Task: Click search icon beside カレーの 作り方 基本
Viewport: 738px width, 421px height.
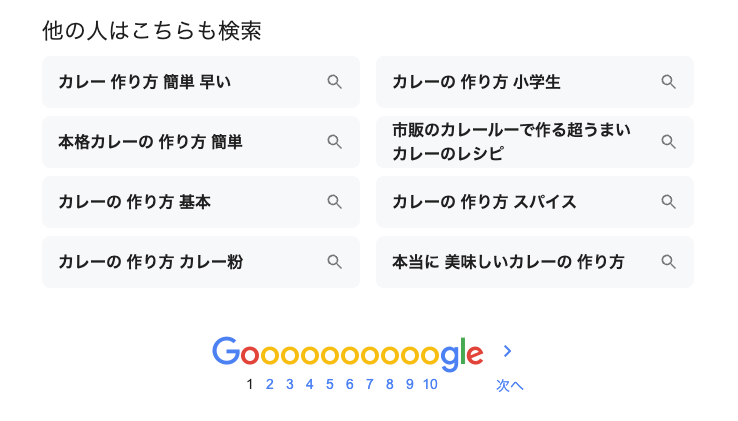Action: click(x=335, y=202)
